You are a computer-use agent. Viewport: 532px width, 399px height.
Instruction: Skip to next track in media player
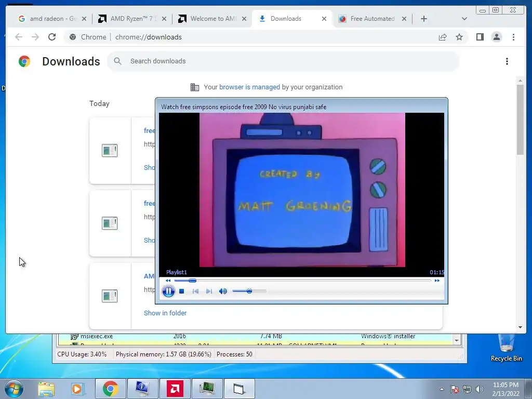coord(209,291)
